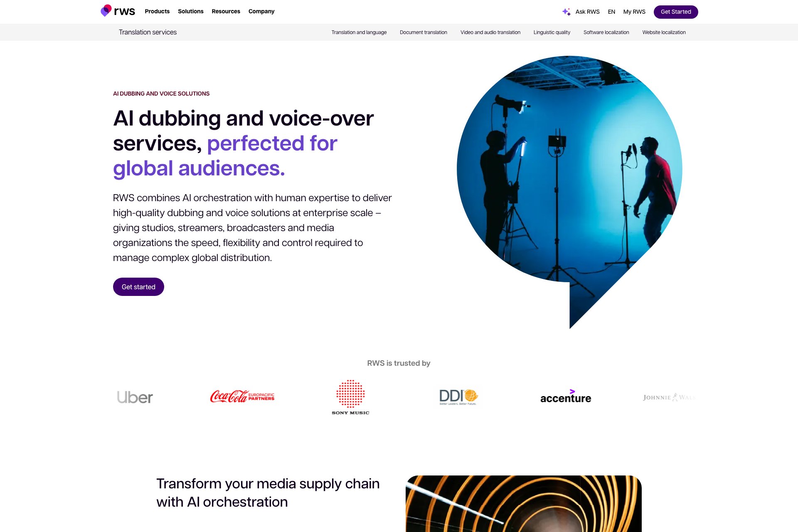Open the Solutions menu
The height and width of the screenshot is (532, 798).
coord(191,11)
